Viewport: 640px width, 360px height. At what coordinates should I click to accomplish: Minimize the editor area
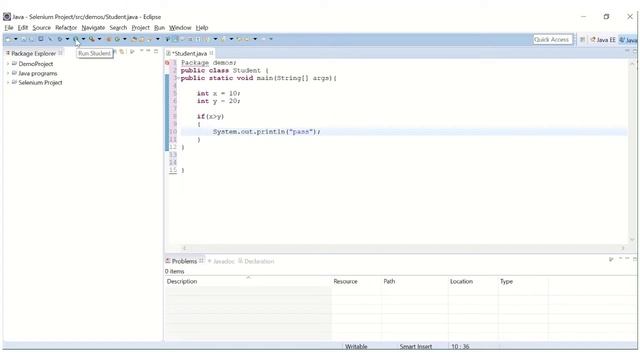[627, 51]
